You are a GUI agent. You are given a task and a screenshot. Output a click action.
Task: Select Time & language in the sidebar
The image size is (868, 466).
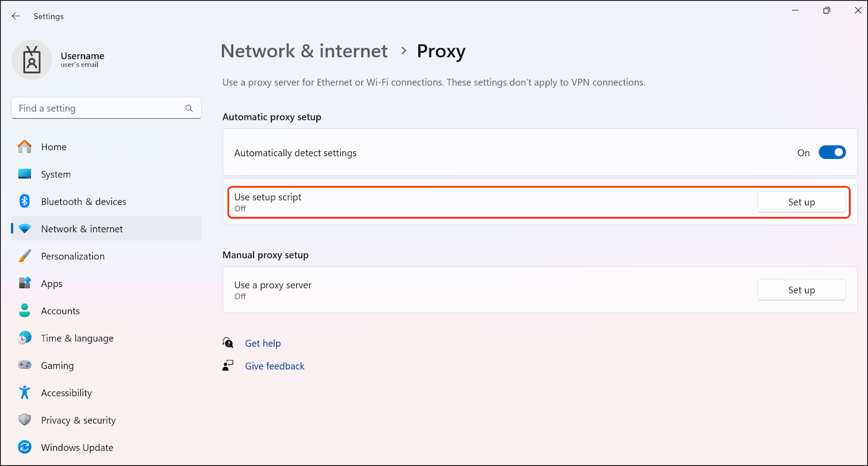(77, 338)
